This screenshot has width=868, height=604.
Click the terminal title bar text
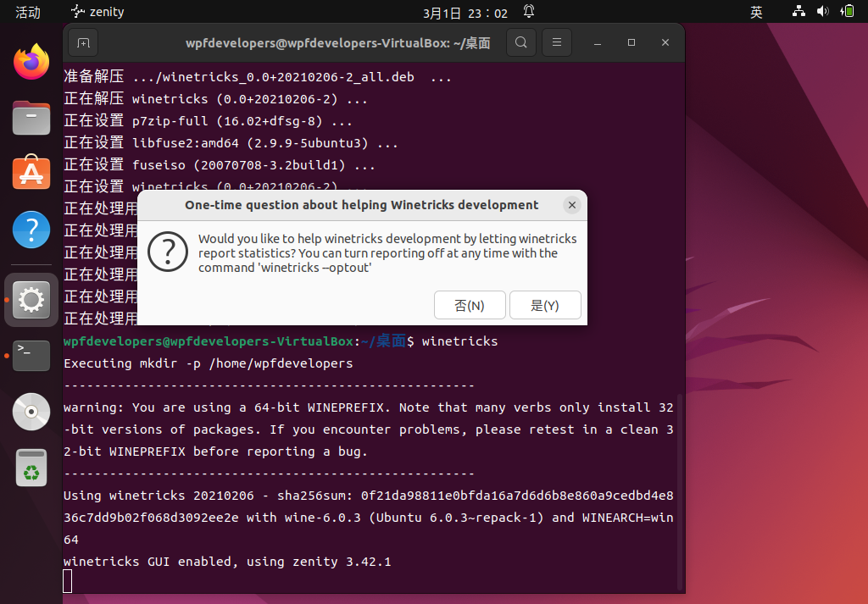click(x=337, y=43)
